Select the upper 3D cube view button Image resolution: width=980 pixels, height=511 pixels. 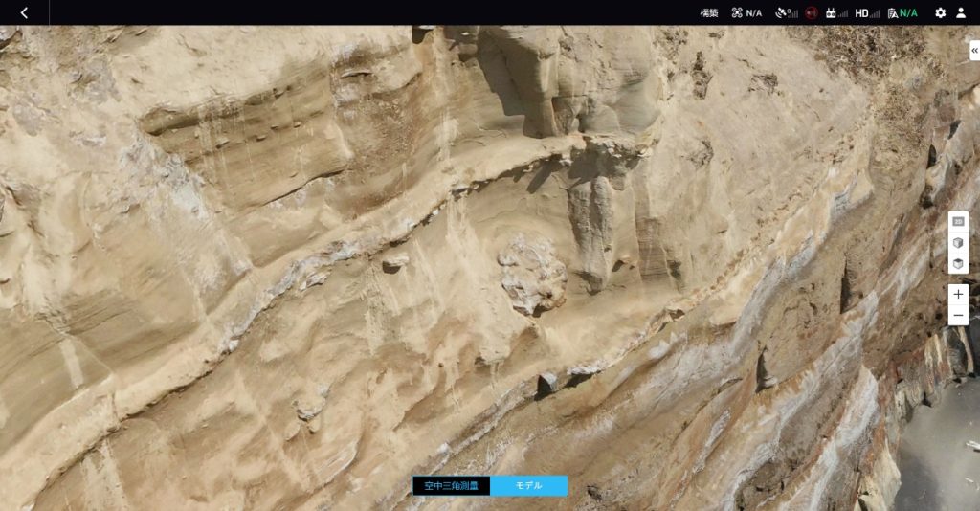pyautogui.click(x=958, y=243)
